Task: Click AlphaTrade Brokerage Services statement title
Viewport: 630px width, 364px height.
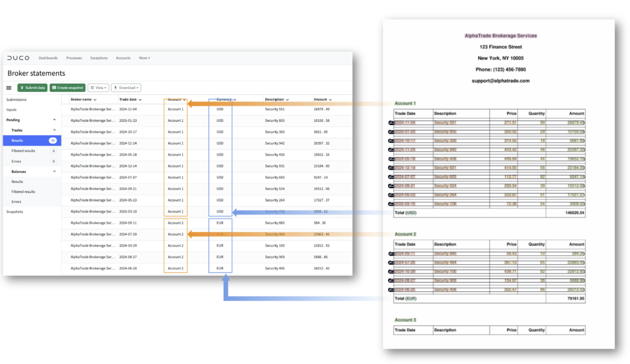Action: [500, 36]
